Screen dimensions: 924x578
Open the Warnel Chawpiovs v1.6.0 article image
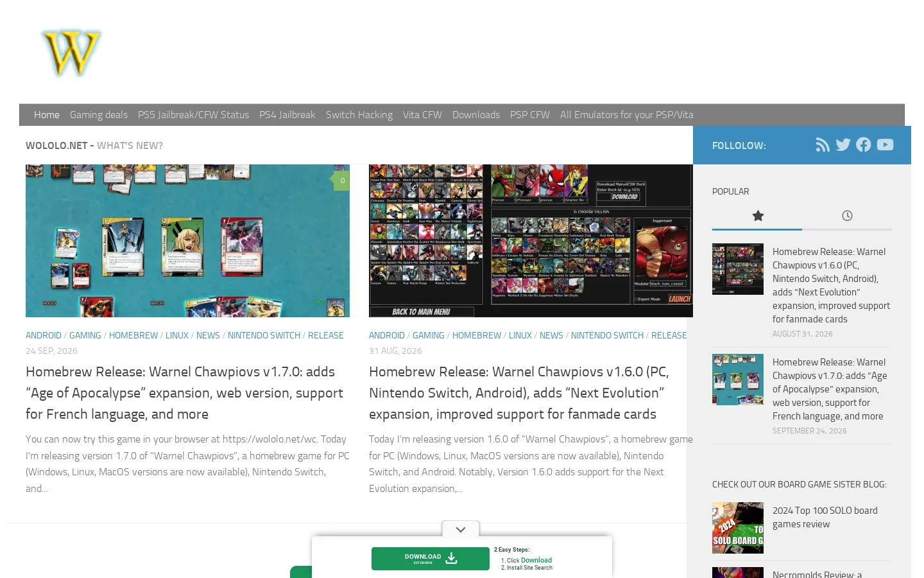coord(531,241)
